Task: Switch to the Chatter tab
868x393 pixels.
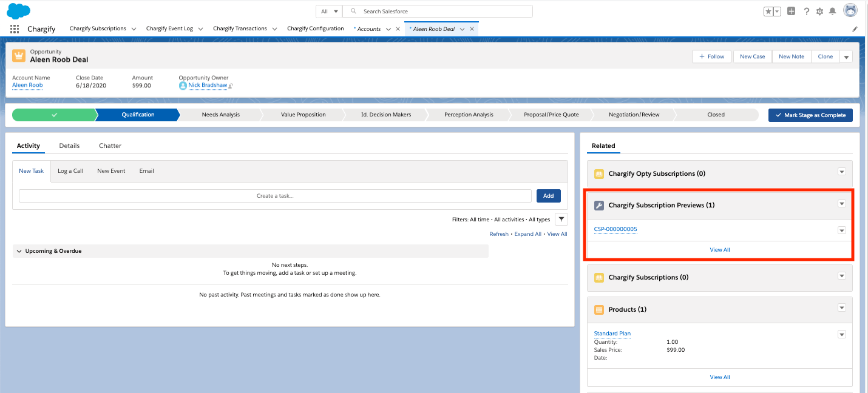Action: click(110, 146)
